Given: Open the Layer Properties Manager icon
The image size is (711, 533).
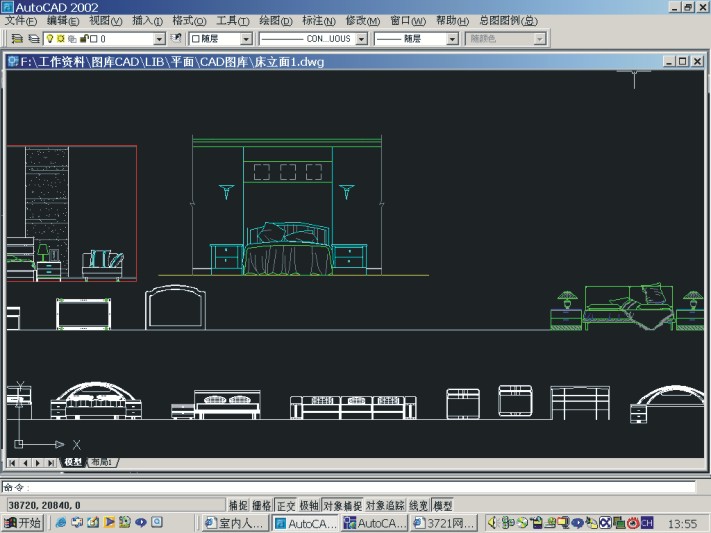Looking at the screenshot, I should coord(34,39).
